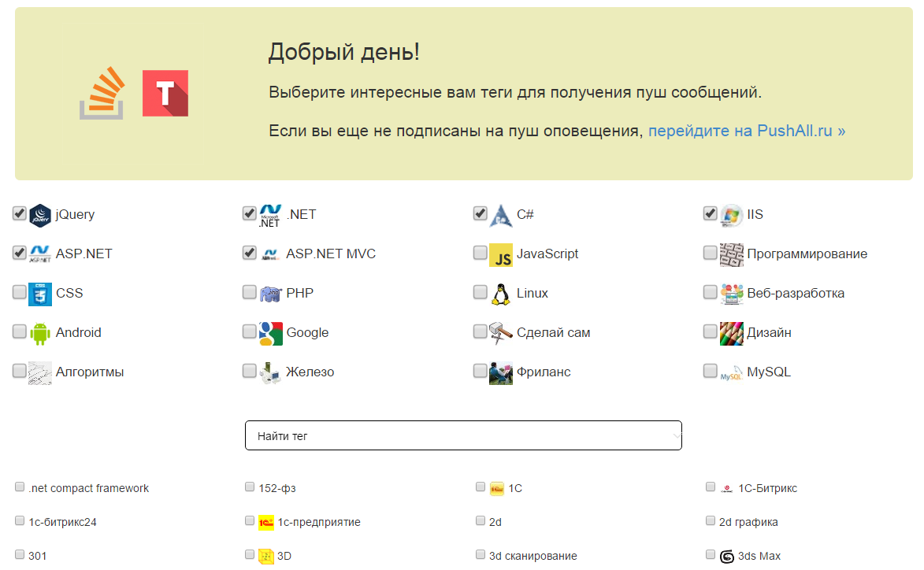Click the CSS3 shield icon
Viewport: 924px width, 570px height.
[40, 294]
